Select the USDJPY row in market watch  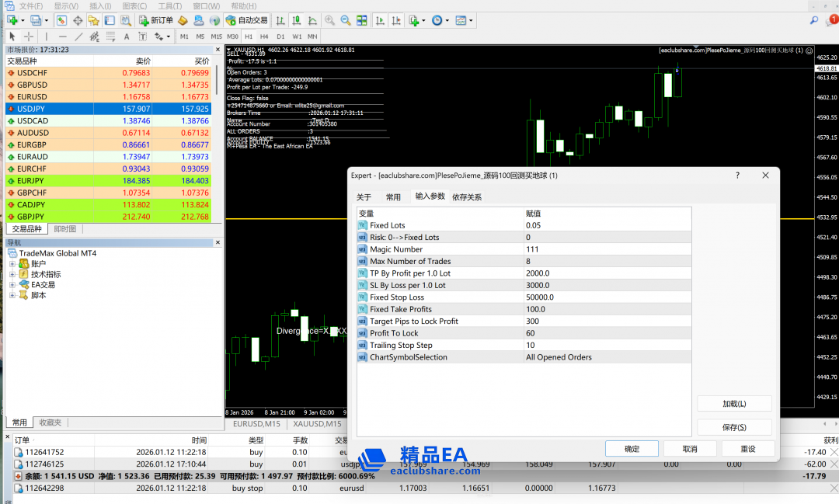108,109
